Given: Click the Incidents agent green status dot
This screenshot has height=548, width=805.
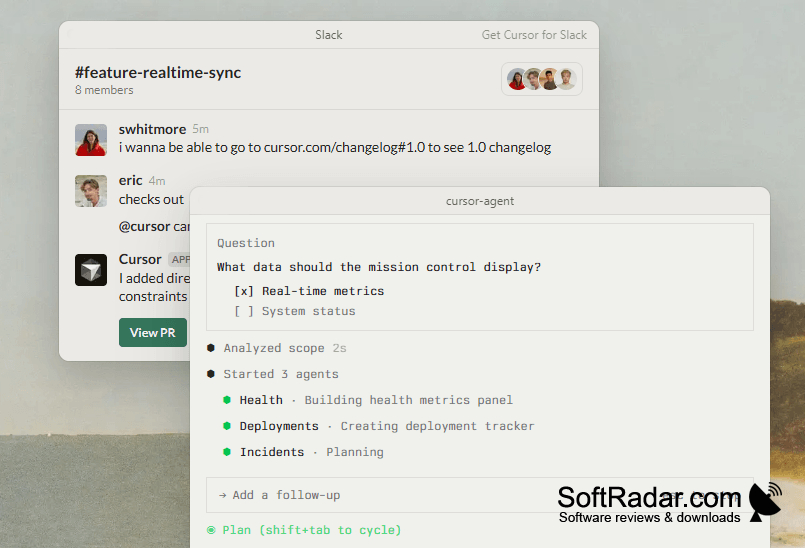Looking at the screenshot, I should click(227, 452).
